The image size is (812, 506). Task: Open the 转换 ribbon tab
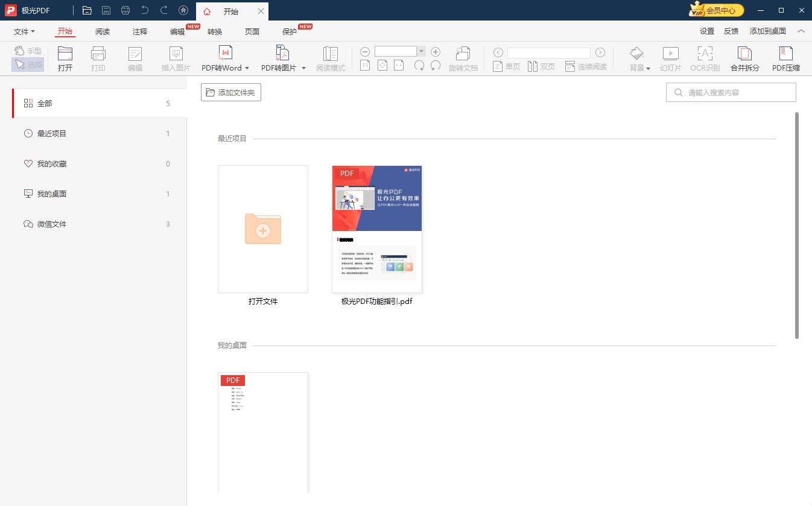(215, 31)
